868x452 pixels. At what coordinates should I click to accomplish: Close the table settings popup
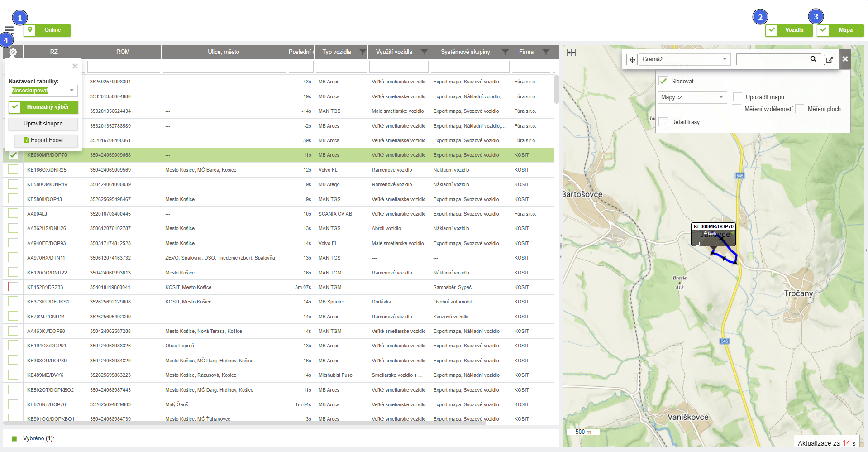(x=75, y=66)
